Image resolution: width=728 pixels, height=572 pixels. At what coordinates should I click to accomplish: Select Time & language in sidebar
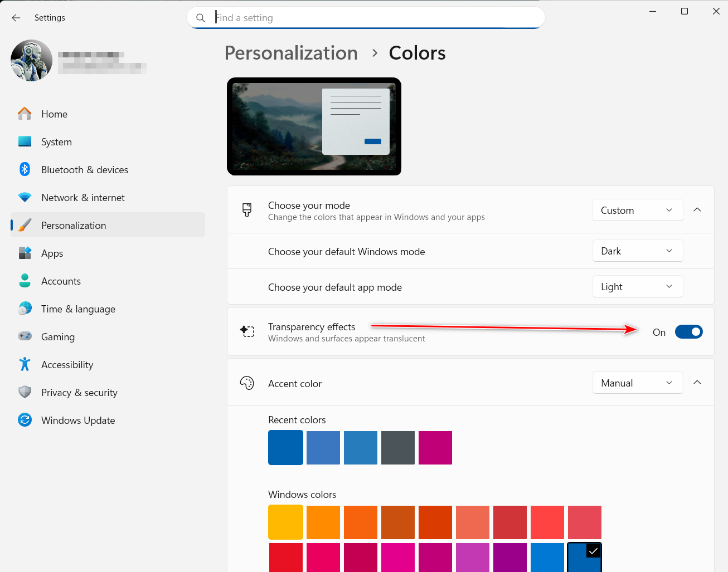[78, 309]
